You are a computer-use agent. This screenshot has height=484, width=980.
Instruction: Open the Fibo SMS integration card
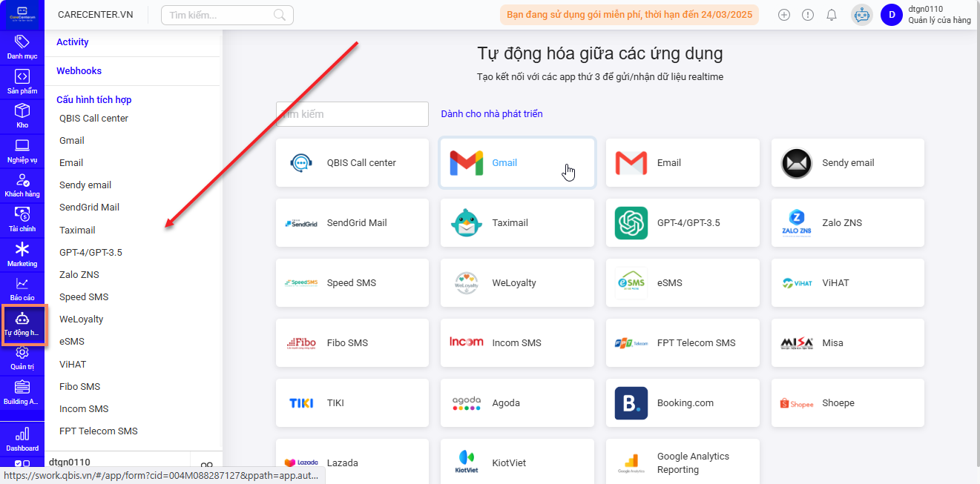pos(352,343)
